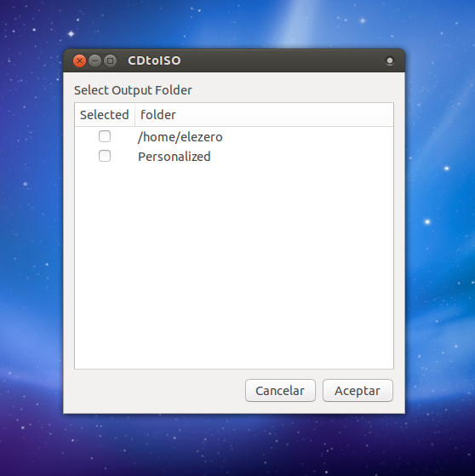Highlight the Personalized row label
This screenshot has width=475, height=476.
(175, 157)
